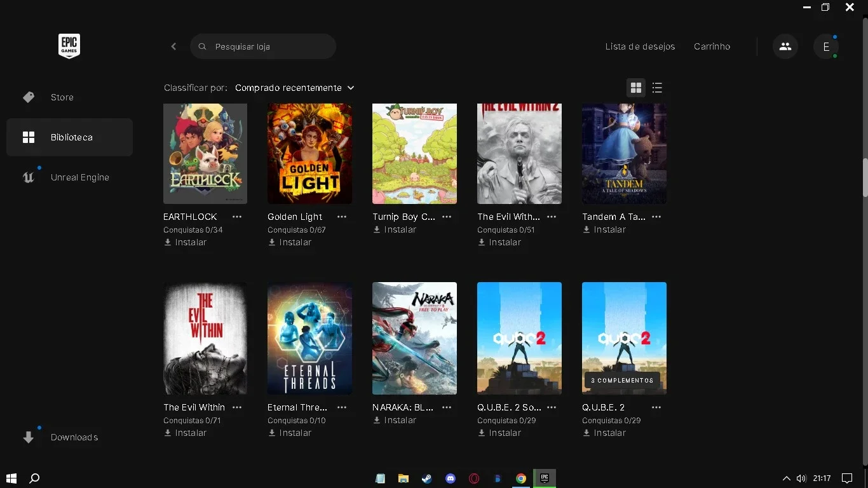Open Golden Light cover thumbnail
The image size is (868, 488).
pos(309,154)
